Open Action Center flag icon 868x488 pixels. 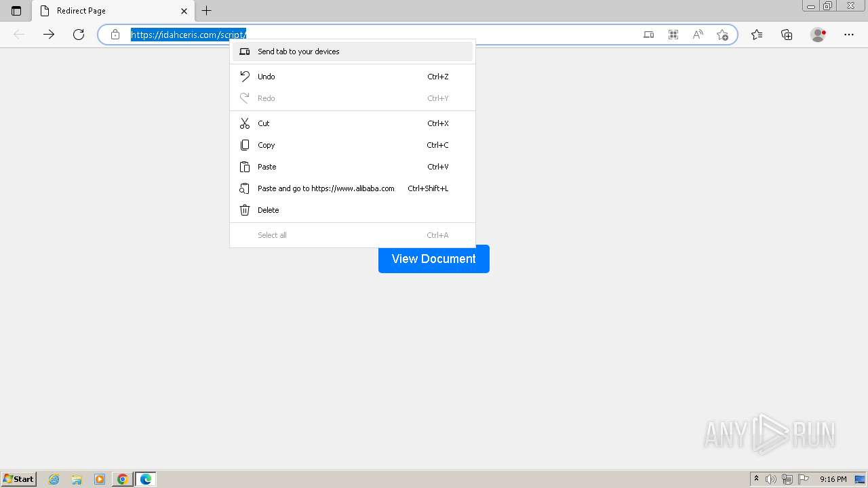pos(804,479)
